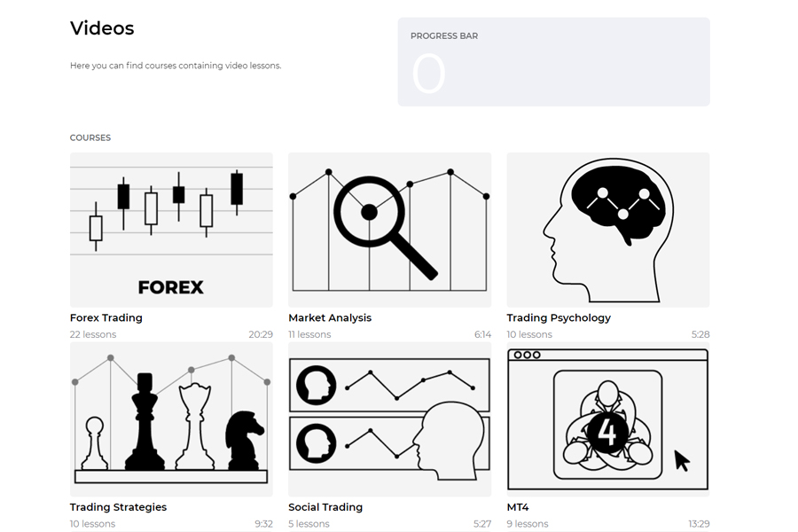Click the 20:29 duration of Forex Trading

[261, 334]
